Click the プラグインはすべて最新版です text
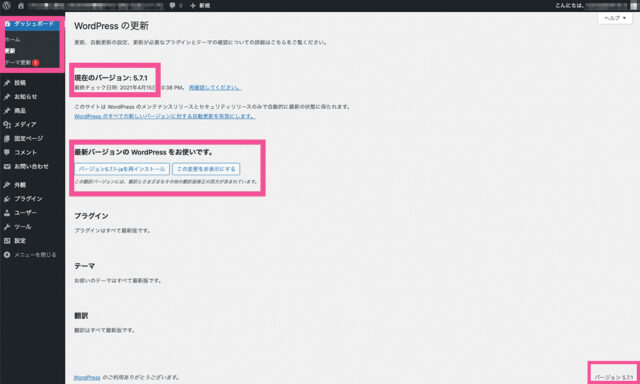640x384 pixels. [x=112, y=231]
